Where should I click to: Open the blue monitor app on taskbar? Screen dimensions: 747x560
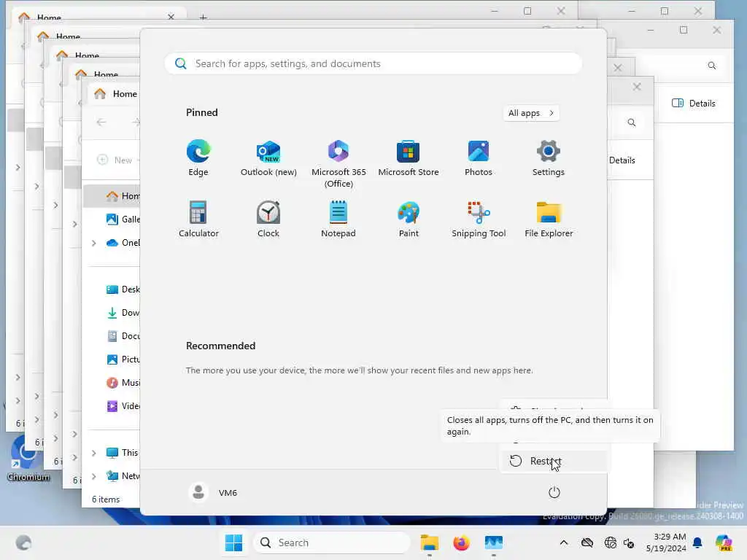point(494,542)
